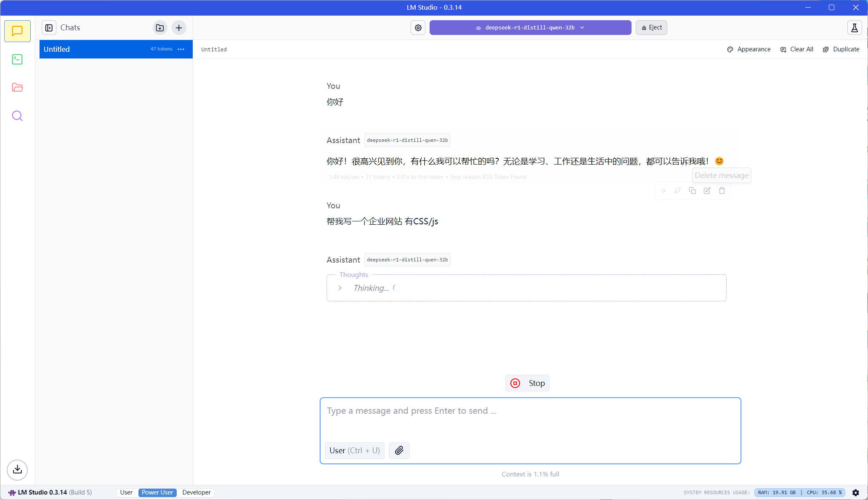This screenshot has width=868, height=500.
Task: Open options menu for Untitled chat
Action: pyautogui.click(x=181, y=49)
